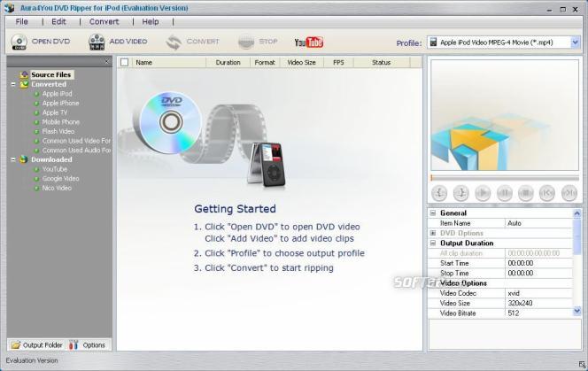This screenshot has width=588, height=371.
Task: Sort by the Format column header
Action: 265,63
